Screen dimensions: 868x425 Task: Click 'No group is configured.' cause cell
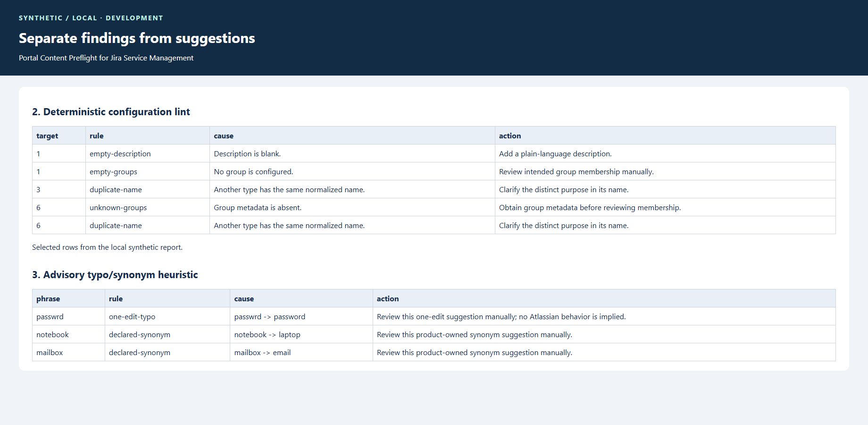pyautogui.click(x=352, y=171)
